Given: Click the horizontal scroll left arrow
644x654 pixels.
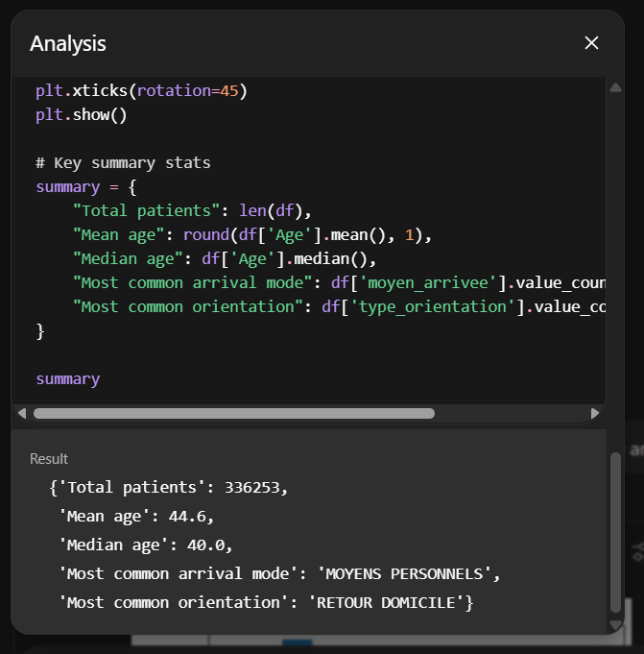Looking at the screenshot, I should [x=23, y=414].
